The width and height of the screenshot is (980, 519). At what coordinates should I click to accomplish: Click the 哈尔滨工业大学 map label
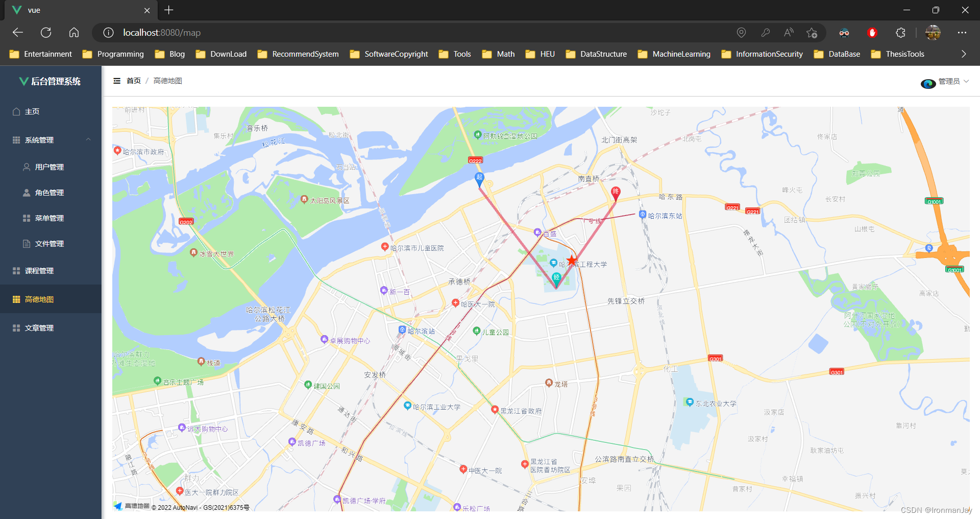pos(436,407)
